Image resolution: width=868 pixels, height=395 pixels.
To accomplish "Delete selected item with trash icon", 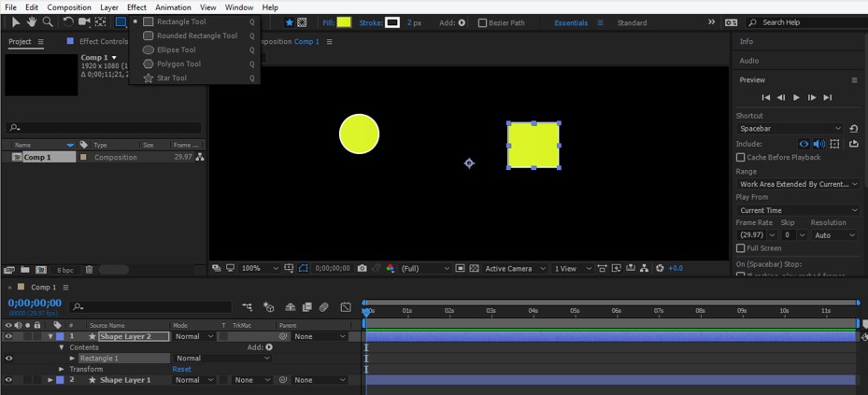I will [x=90, y=270].
